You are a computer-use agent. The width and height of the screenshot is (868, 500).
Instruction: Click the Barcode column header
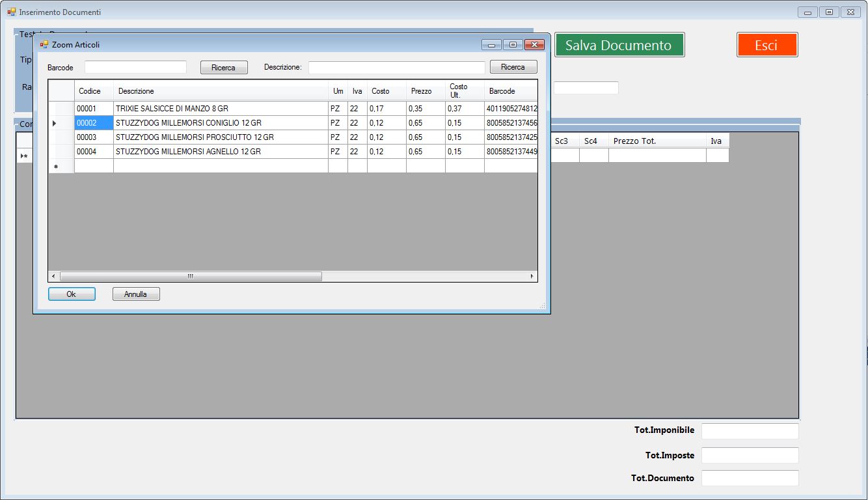[x=511, y=91]
